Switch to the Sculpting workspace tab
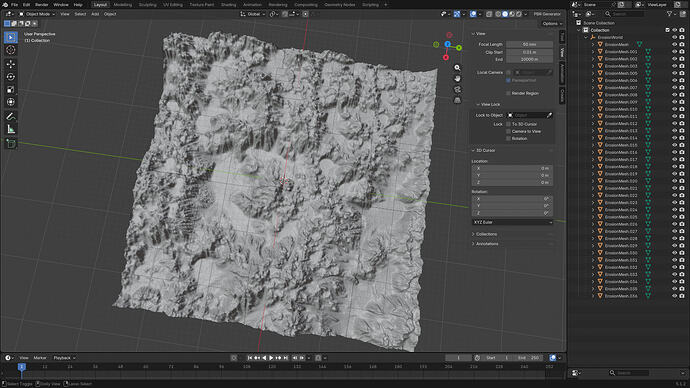690x388 pixels. pos(147,5)
